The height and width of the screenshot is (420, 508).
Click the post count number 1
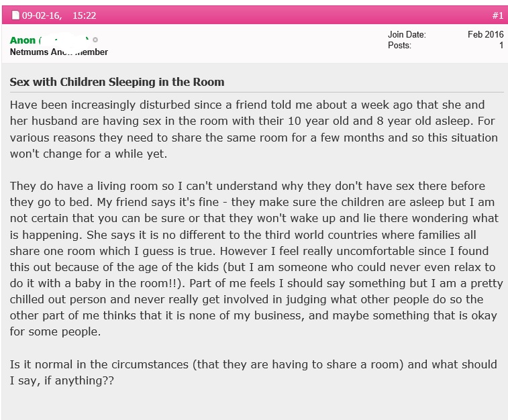501,46
